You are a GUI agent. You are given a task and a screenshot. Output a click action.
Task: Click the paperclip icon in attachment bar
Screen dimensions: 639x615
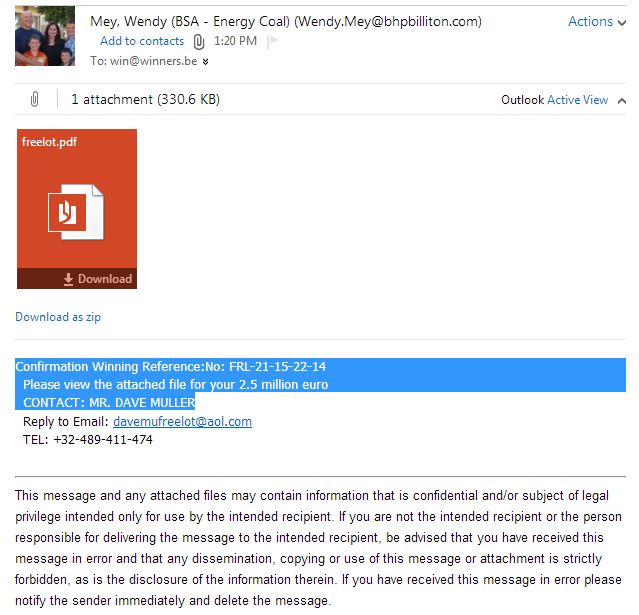(35, 99)
